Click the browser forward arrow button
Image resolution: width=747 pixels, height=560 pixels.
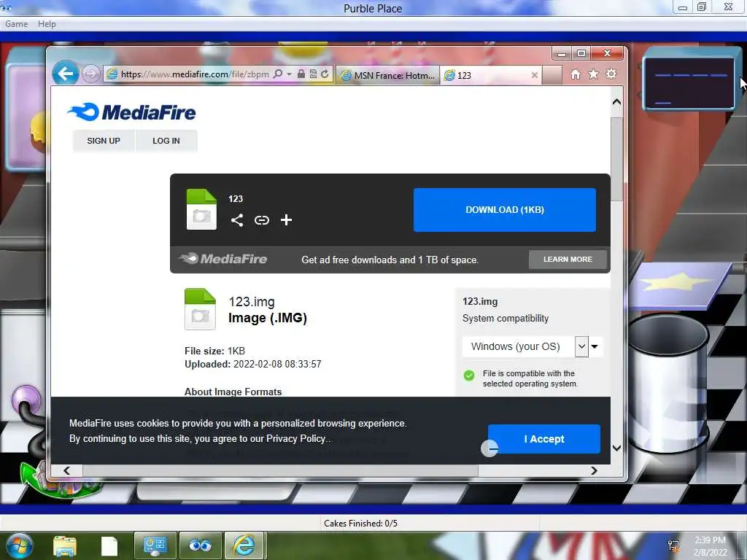click(90, 74)
